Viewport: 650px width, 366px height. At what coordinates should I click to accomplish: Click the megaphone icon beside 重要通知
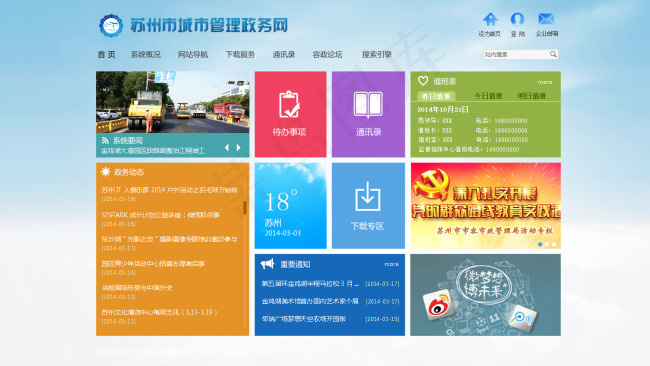coord(267,264)
